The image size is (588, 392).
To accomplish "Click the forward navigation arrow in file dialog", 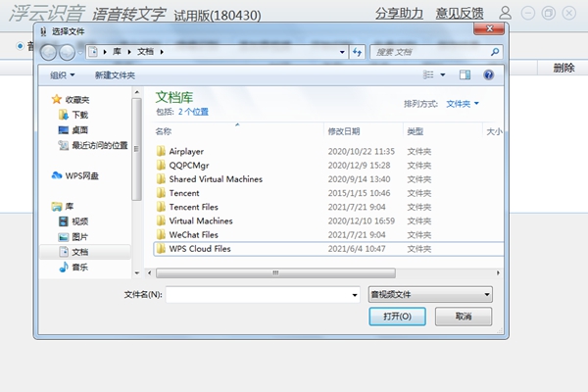I will click(x=67, y=52).
